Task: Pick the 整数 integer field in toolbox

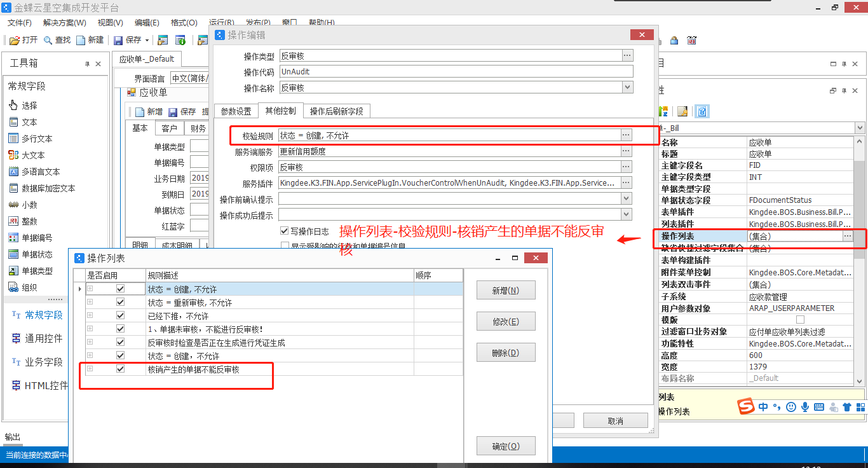Action: point(23,221)
